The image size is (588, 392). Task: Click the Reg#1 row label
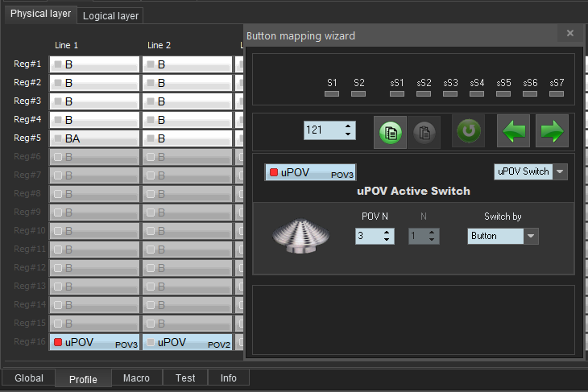pos(27,64)
